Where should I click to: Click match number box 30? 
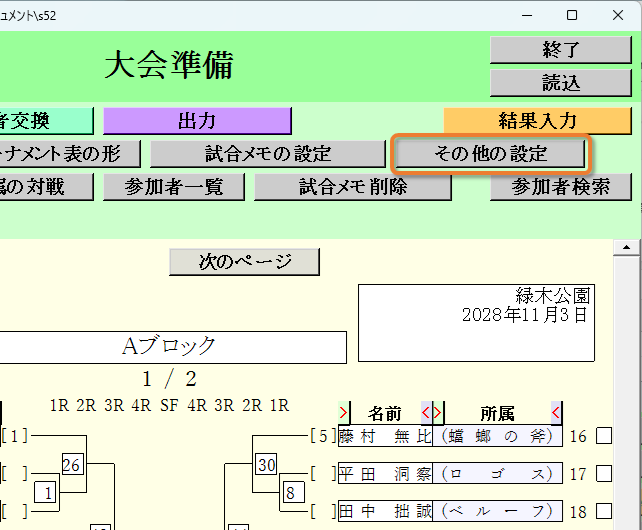tap(267, 464)
